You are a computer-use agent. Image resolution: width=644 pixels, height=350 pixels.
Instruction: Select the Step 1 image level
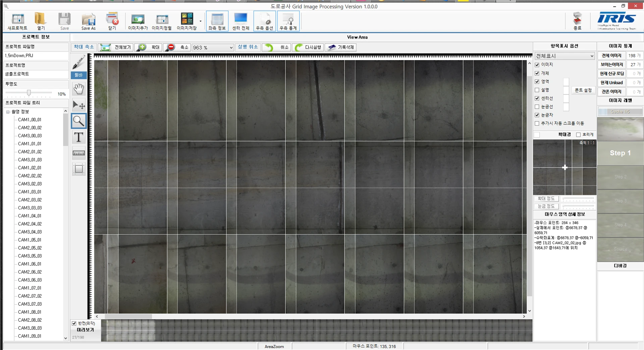point(620,153)
